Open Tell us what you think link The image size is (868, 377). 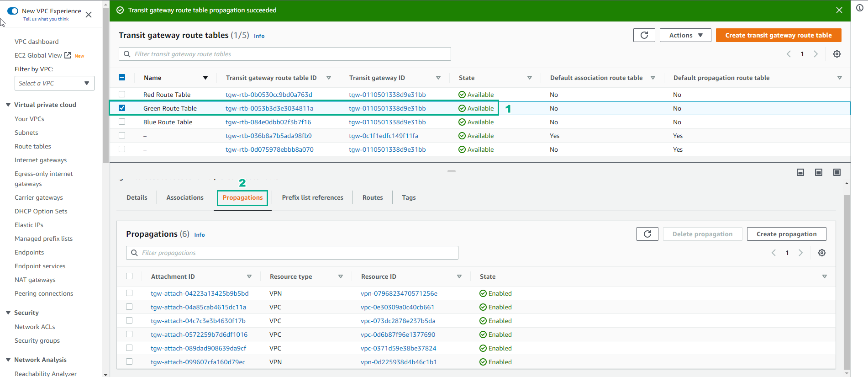click(46, 19)
